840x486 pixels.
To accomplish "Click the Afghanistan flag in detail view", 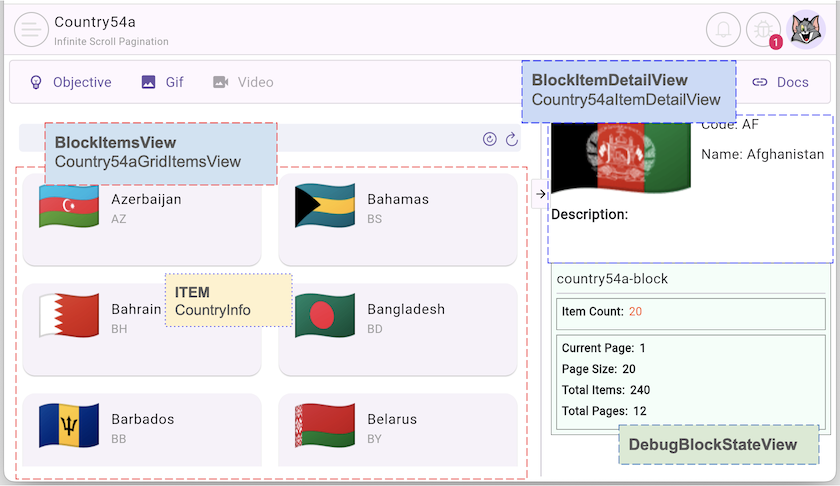I will point(620,157).
